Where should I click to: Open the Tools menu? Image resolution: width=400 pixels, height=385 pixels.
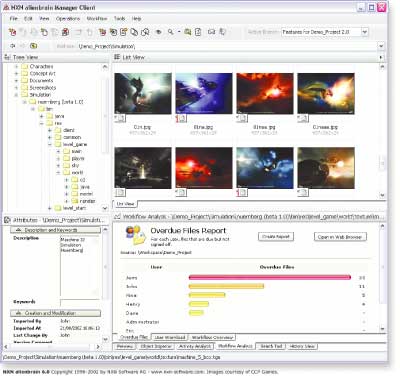click(119, 19)
